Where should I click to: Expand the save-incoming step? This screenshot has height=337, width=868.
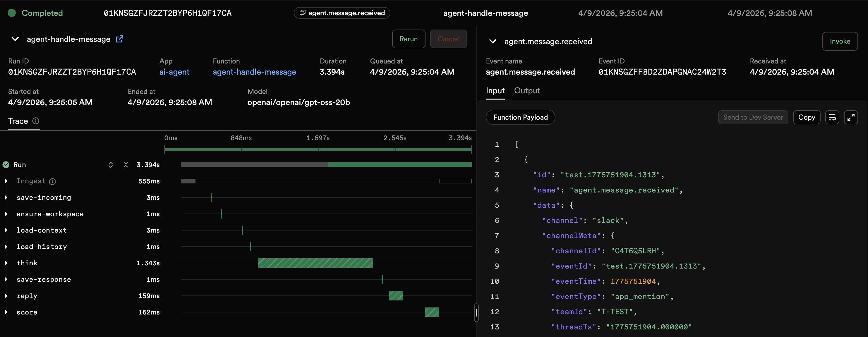click(6, 198)
